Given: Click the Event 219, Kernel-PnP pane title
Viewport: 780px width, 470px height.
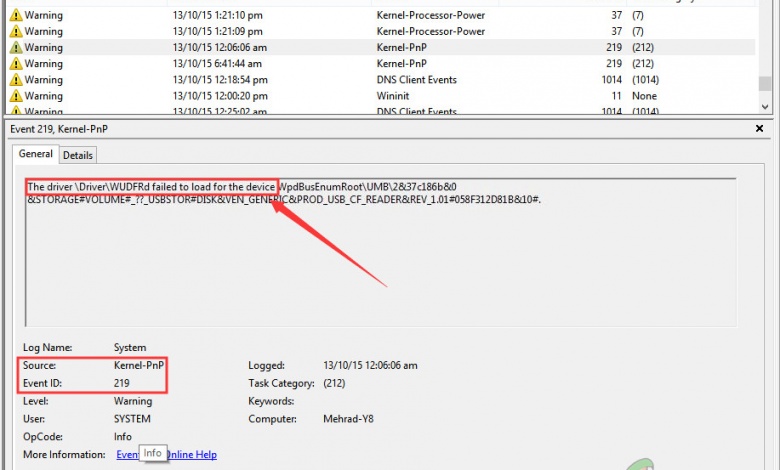Looking at the screenshot, I should pyautogui.click(x=59, y=129).
